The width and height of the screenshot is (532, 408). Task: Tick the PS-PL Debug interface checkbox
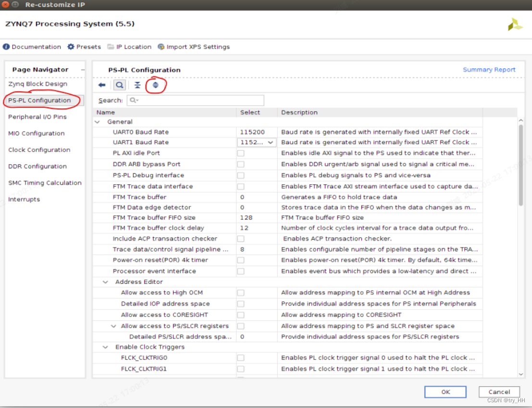coord(241,176)
